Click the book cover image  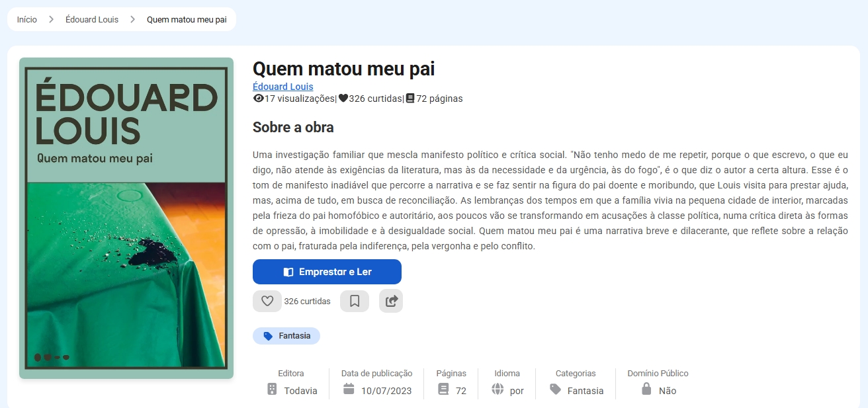126,218
